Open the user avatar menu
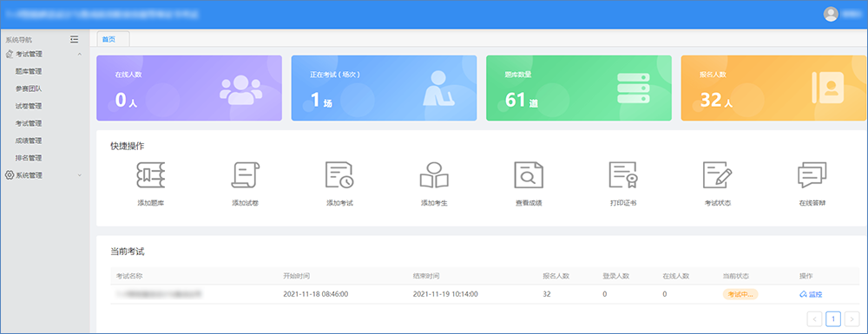The width and height of the screenshot is (868, 334). 832,15
